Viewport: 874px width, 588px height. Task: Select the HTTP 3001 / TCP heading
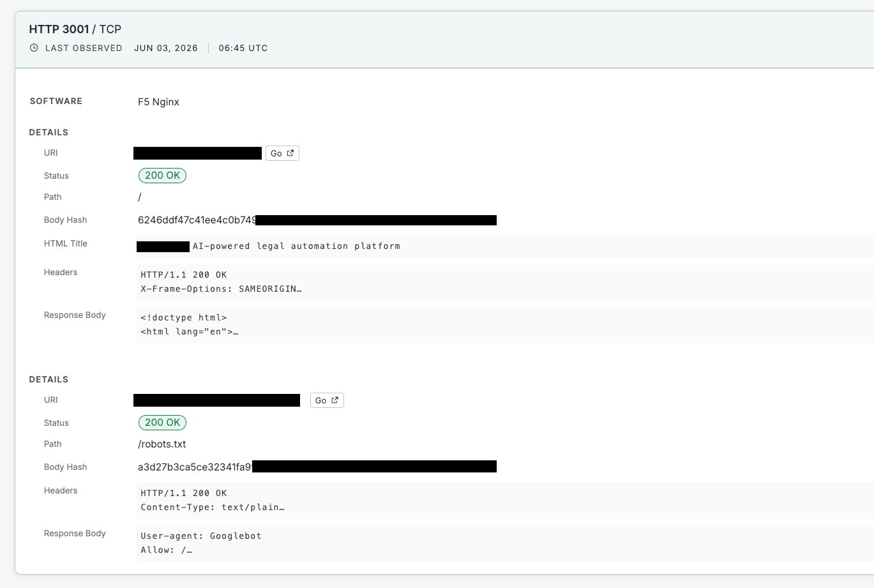(75, 29)
